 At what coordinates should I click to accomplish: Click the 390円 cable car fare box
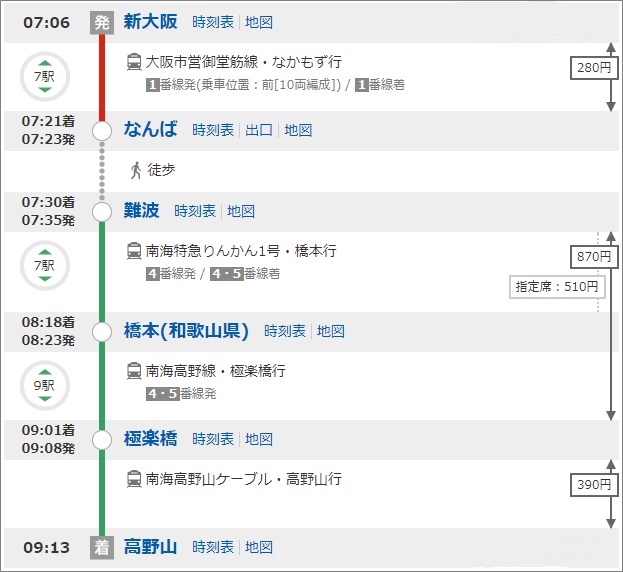[587, 485]
